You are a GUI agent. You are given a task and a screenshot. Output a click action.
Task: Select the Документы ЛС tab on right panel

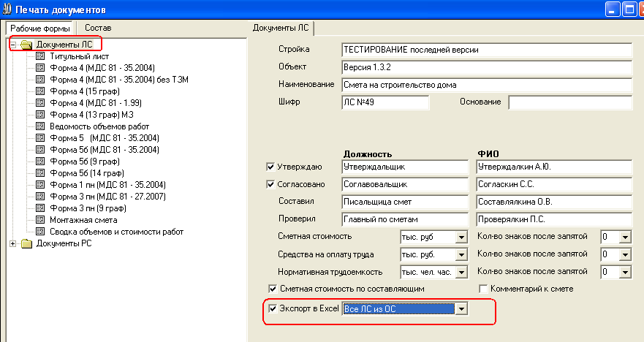click(281, 28)
